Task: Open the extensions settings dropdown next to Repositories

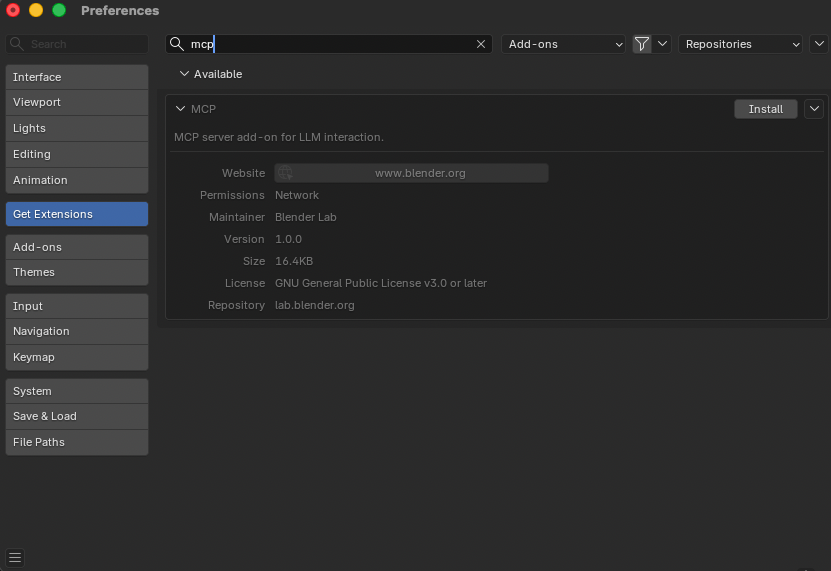Action: (x=819, y=44)
